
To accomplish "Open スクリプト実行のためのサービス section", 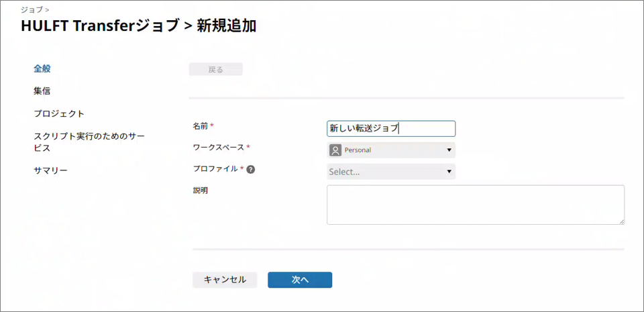I will [x=89, y=142].
